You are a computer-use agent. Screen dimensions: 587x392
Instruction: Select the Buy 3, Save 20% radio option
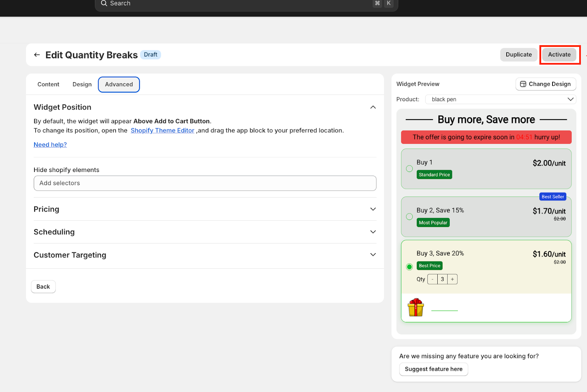tap(409, 267)
